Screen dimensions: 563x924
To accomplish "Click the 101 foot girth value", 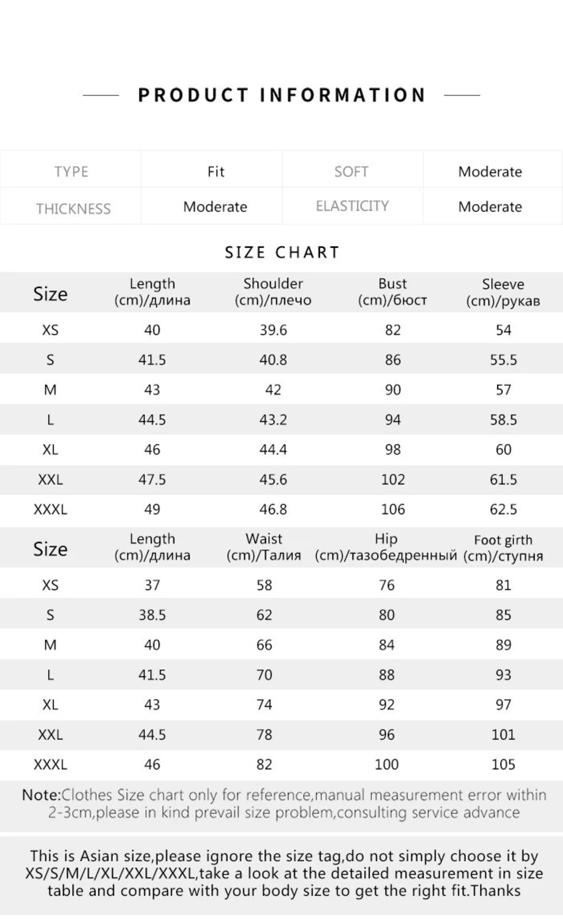I will [x=503, y=735].
